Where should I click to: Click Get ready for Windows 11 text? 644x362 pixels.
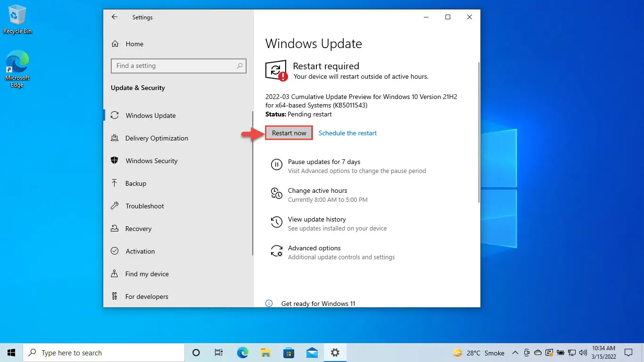[x=318, y=304]
